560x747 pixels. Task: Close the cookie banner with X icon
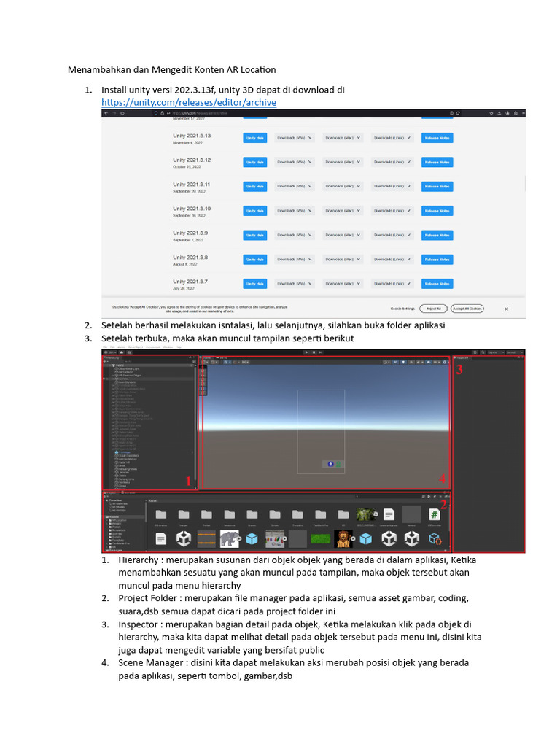(x=506, y=309)
